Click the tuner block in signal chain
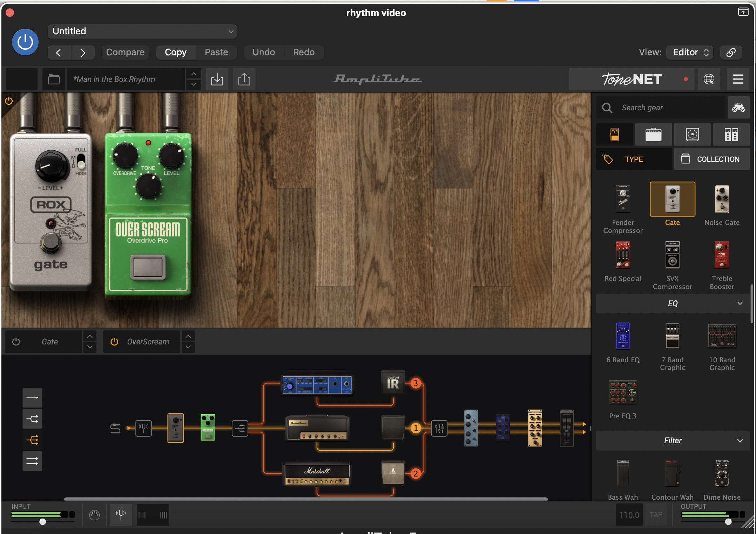The image size is (756, 534). coord(144,428)
